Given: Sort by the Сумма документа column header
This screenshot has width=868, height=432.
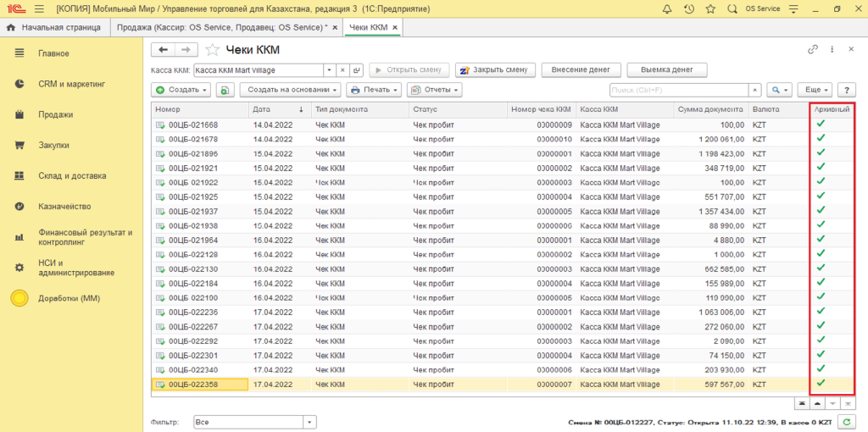Looking at the screenshot, I should point(711,109).
